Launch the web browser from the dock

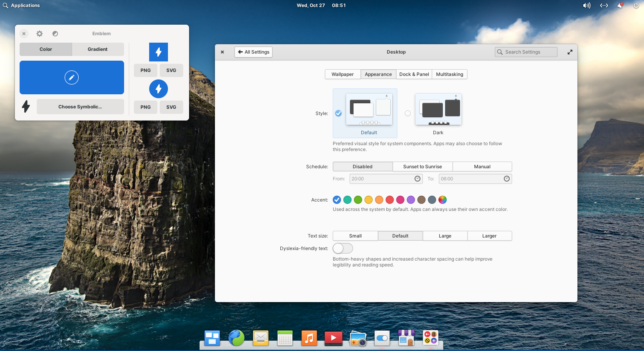pos(236,338)
